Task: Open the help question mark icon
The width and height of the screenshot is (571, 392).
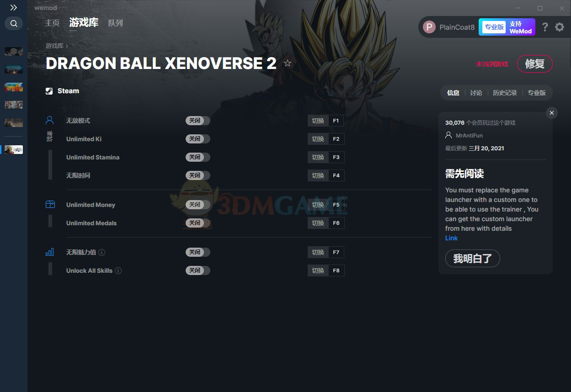Action: [x=544, y=27]
